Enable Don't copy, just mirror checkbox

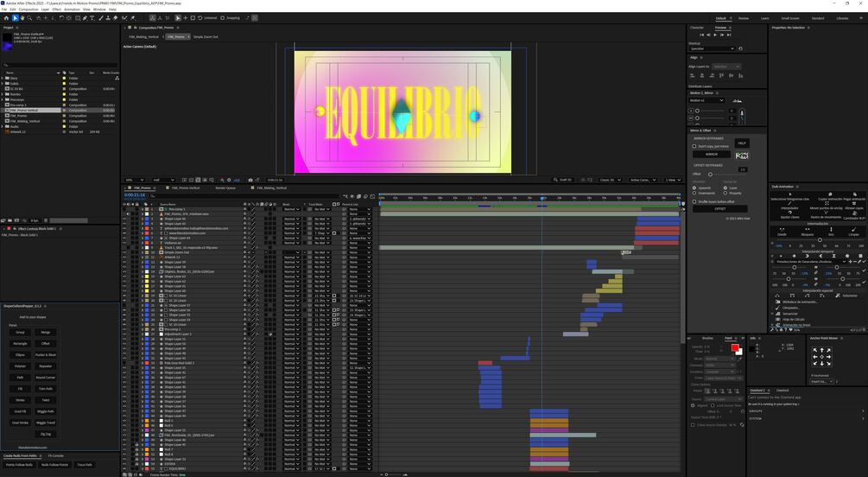(x=694, y=146)
